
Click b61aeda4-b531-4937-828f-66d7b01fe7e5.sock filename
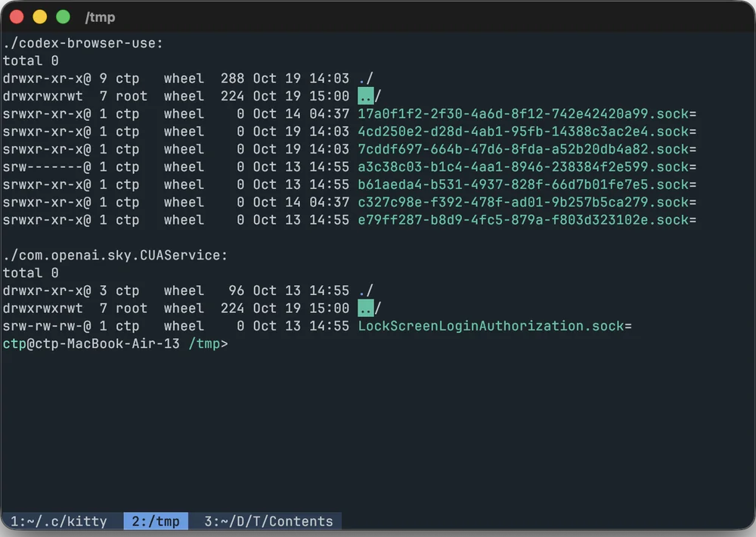[x=523, y=185]
